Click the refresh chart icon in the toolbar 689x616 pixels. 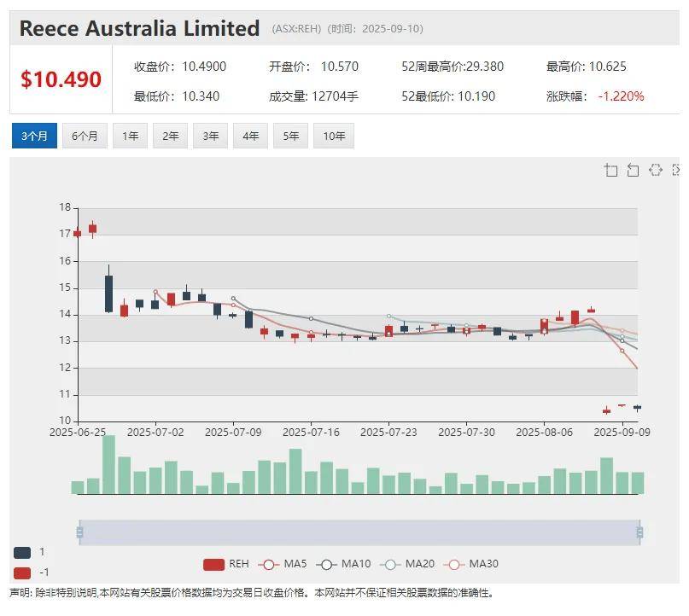click(656, 170)
